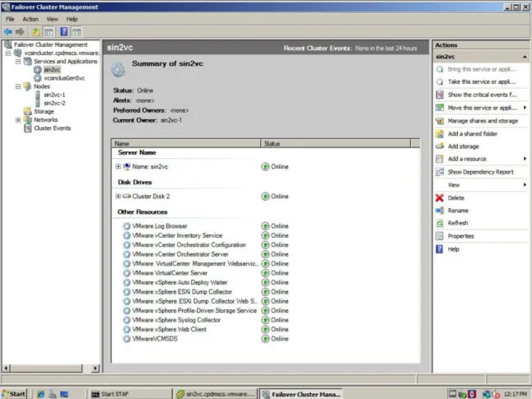Click Online status icon for Cluster Disk 2

point(265,197)
